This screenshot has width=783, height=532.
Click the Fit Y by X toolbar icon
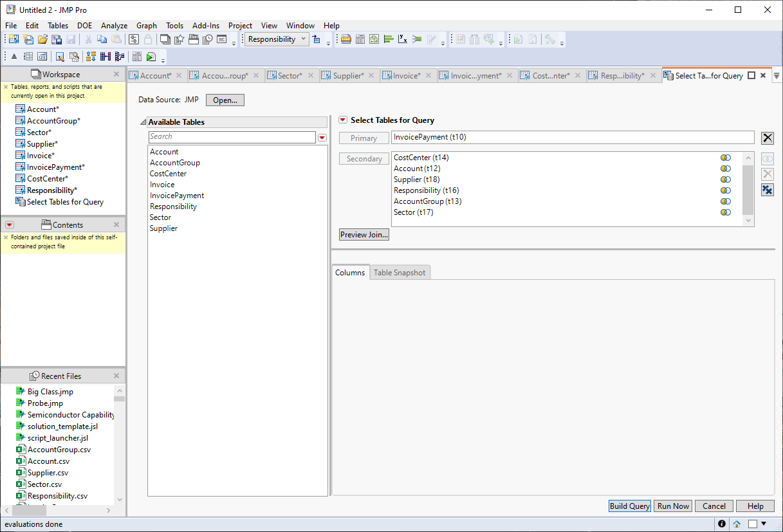coord(403,40)
